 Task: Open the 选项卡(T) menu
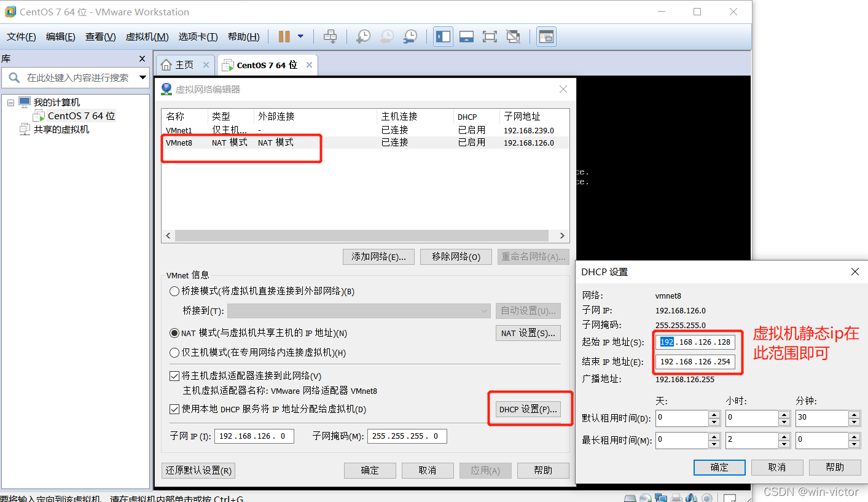[198, 37]
